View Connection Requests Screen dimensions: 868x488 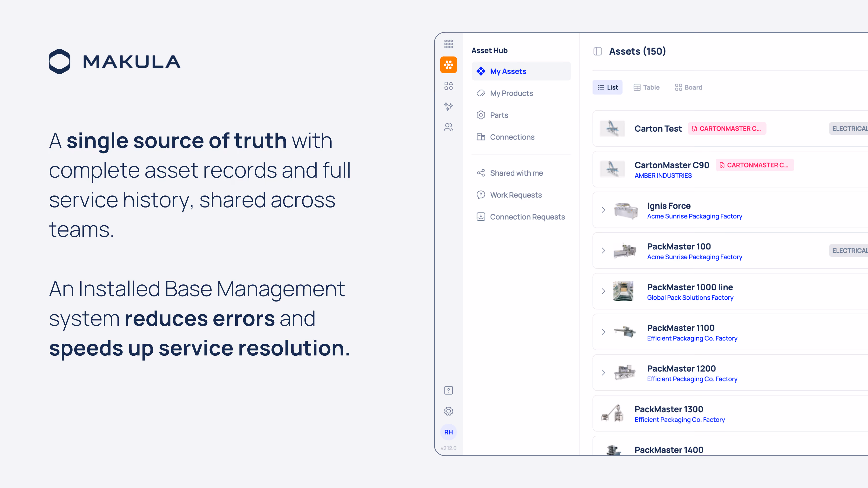tap(521, 217)
